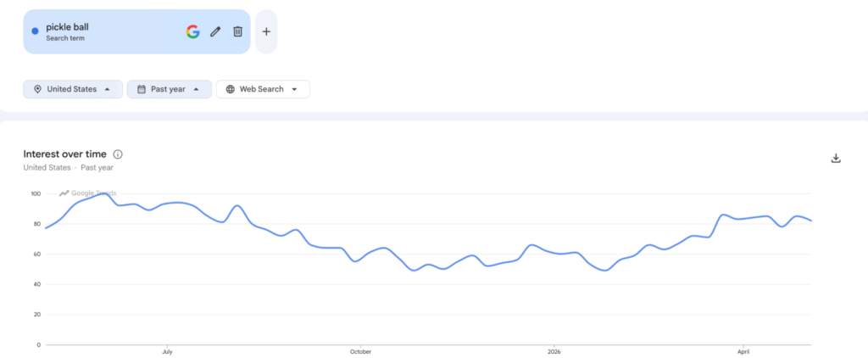868x358 pixels.
Task: Open the Past year time range dropdown
Action: pos(170,89)
